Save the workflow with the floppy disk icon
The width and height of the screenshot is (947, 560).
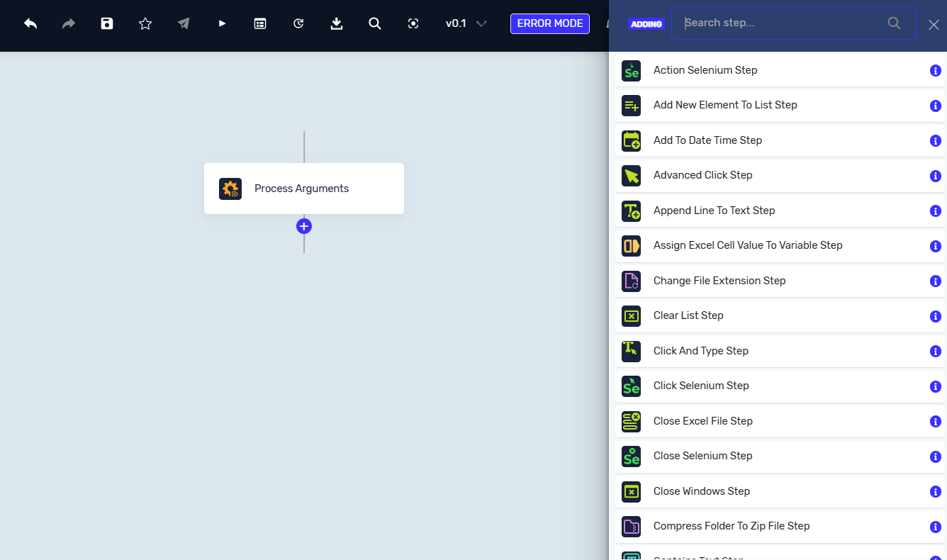tap(107, 23)
